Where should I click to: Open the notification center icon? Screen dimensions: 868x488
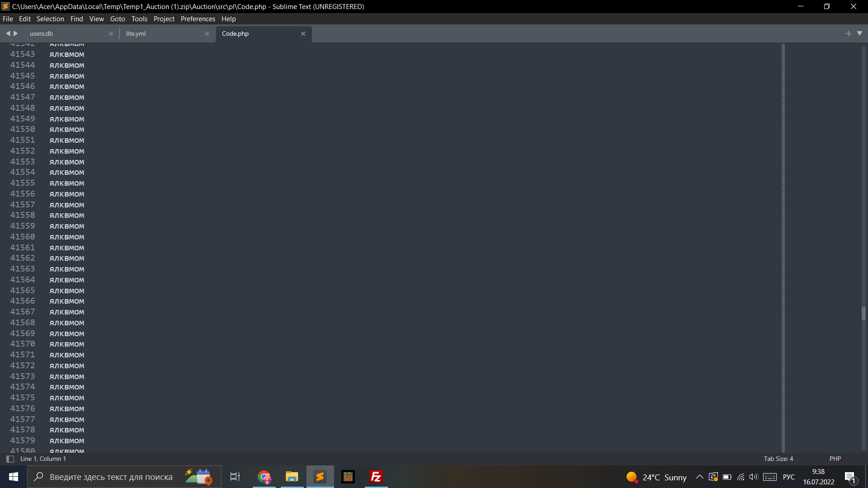[x=851, y=477]
